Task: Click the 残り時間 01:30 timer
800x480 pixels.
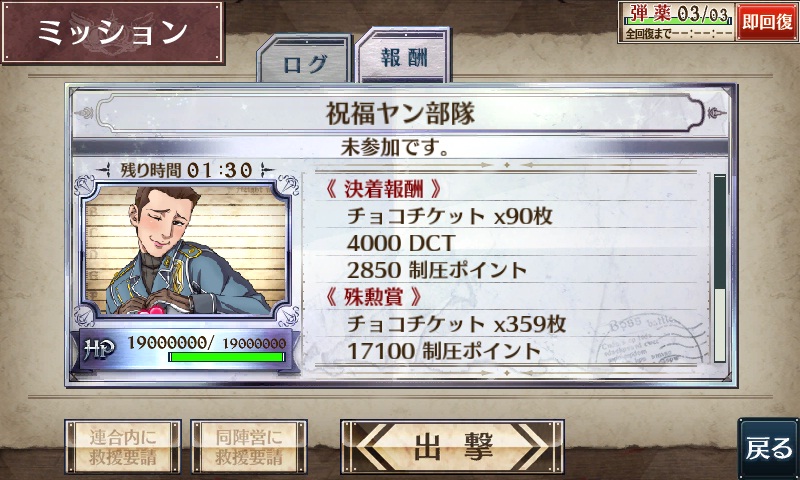Action: (x=187, y=170)
